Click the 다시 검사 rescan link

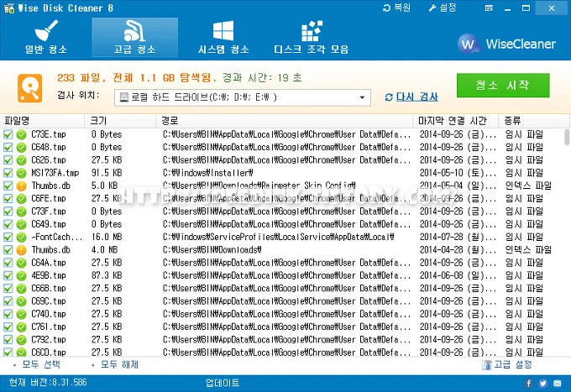click(x=411, y=97)
